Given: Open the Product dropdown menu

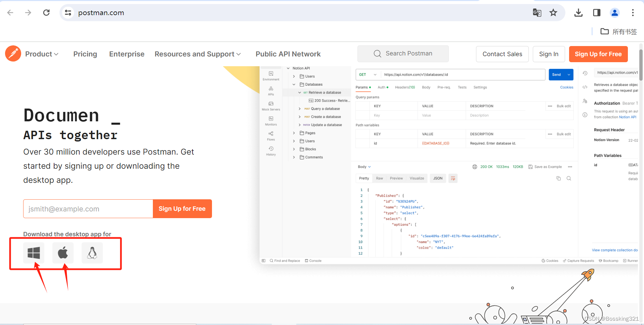Looking at the screenshot, I should (x=42, y=54).
